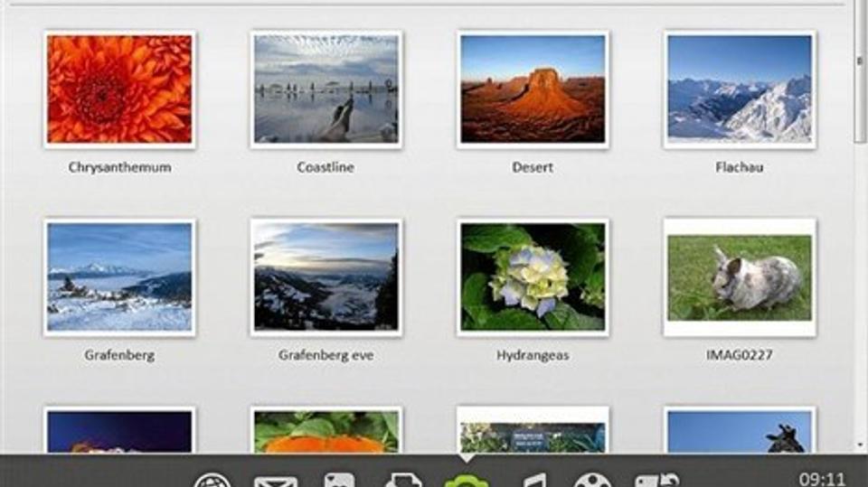868x487 pixels.
Task: Open the Grafenberg snowy mountain thumbnail
Action: tap(119, 277)
